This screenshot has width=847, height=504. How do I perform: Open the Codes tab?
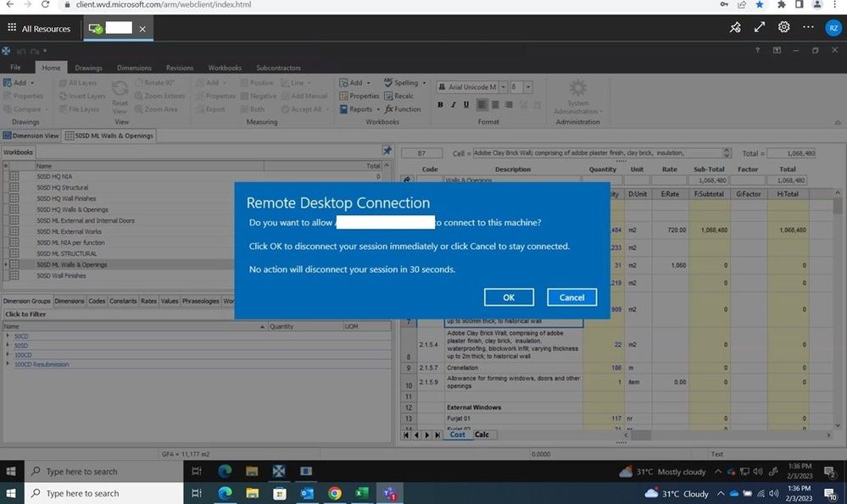click(x=97, y=301)
